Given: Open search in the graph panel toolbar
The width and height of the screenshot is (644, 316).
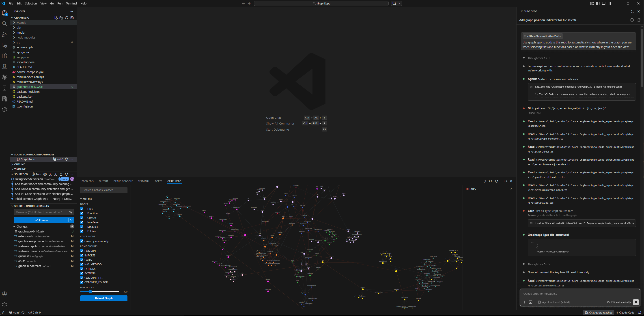Looking at the screenshot, I should pos(491,181).
